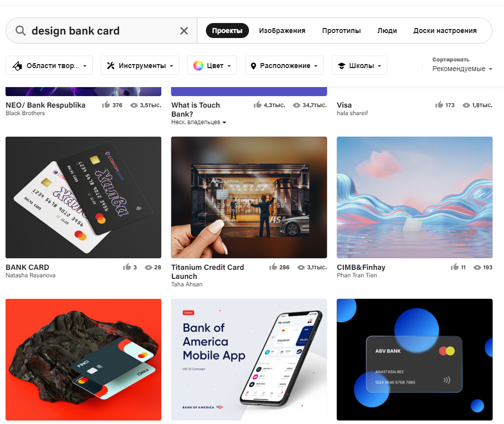The image size is (504, 424).
Task: Click thumbs-up icon for Titanium Credit Card Launch
Action: coord(273,267)
